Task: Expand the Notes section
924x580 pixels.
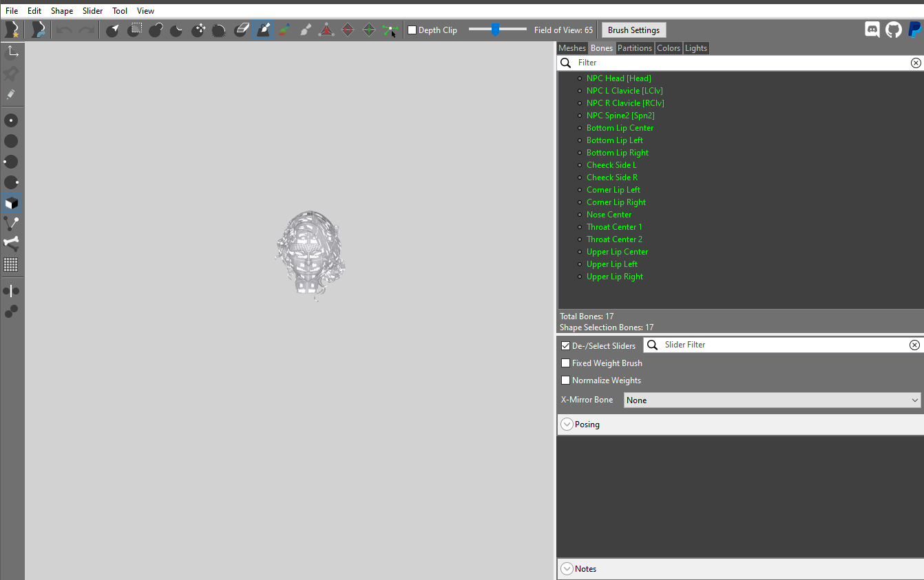Action: coord(567,569)
